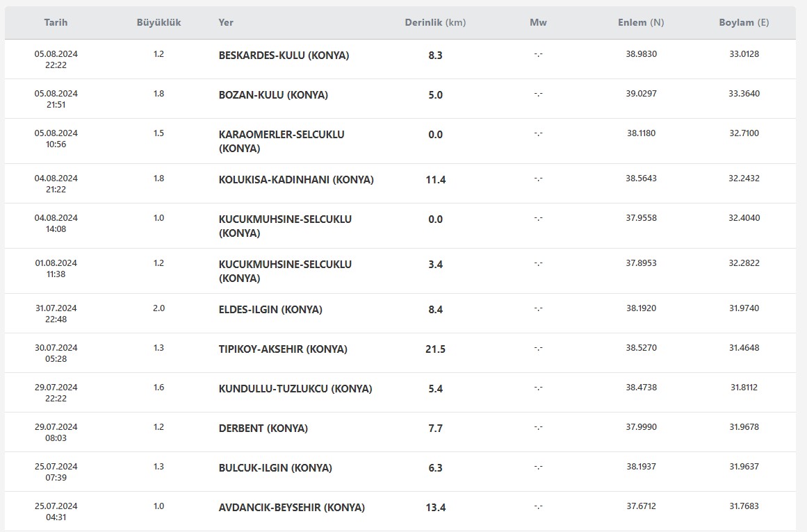Click the TIPIKOY-AKSEHIR (KONYA) location
Viewport: 807px width, 532px height.
283,349
